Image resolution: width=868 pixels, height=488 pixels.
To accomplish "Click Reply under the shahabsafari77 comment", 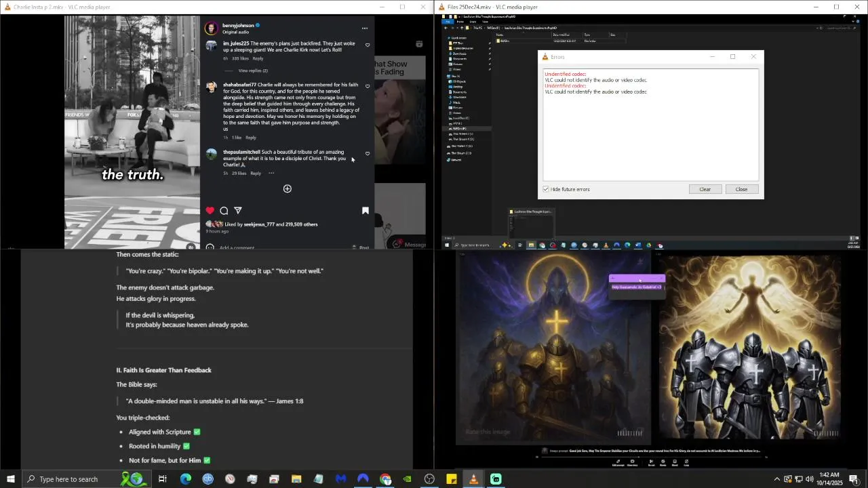I will [250, 138].
